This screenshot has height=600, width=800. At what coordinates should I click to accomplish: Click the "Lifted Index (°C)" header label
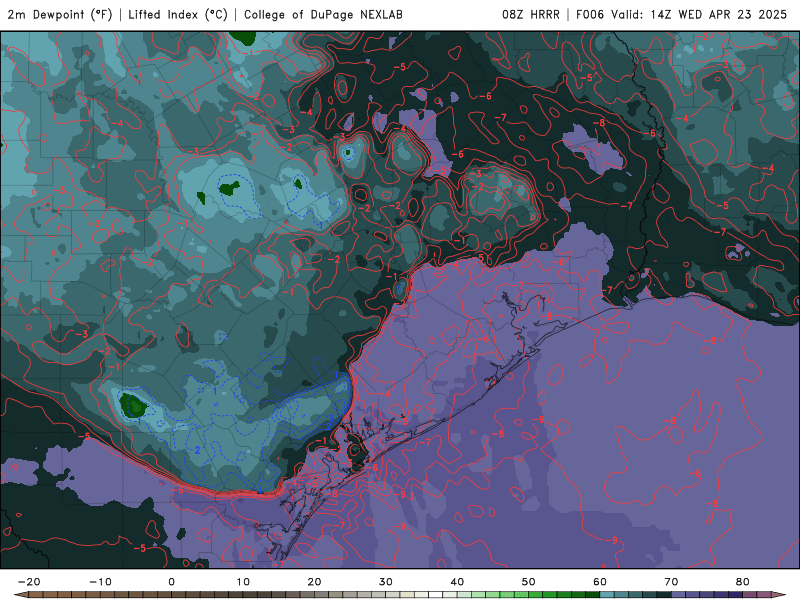point(178,14)
